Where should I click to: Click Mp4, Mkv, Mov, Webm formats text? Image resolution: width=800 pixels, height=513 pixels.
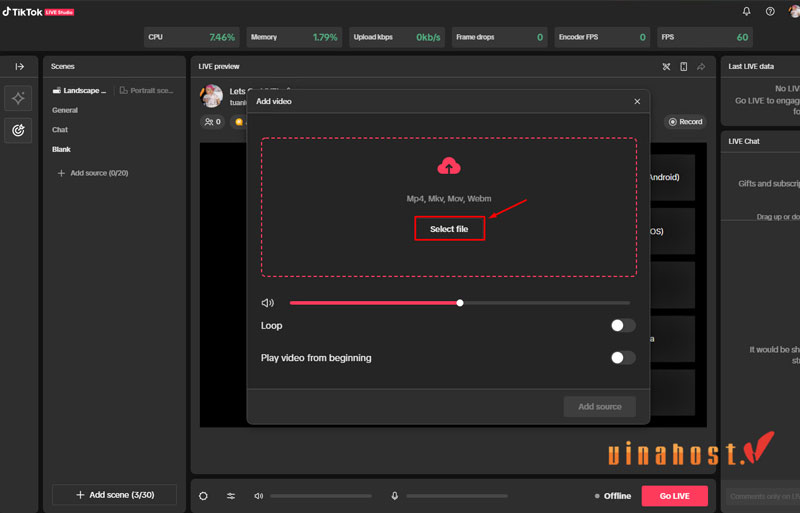tap(449, 199)
